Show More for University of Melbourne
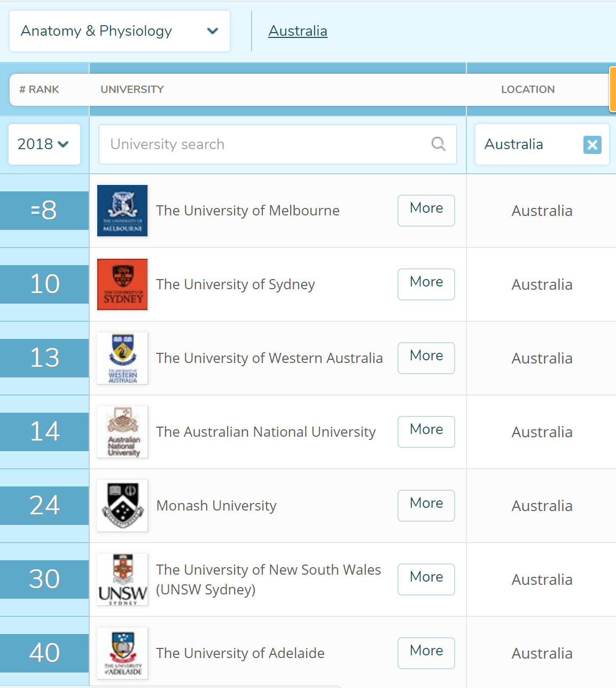 (x=426, y=211)
